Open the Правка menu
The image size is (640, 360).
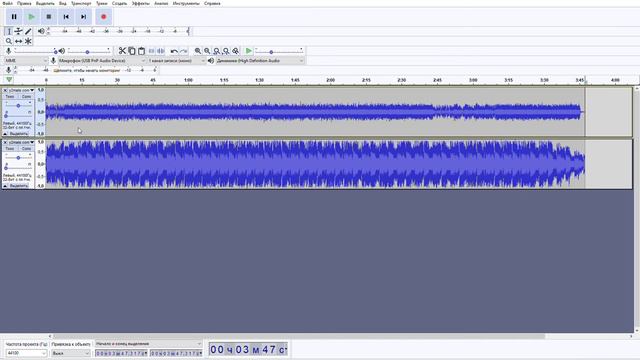point(24,3)
